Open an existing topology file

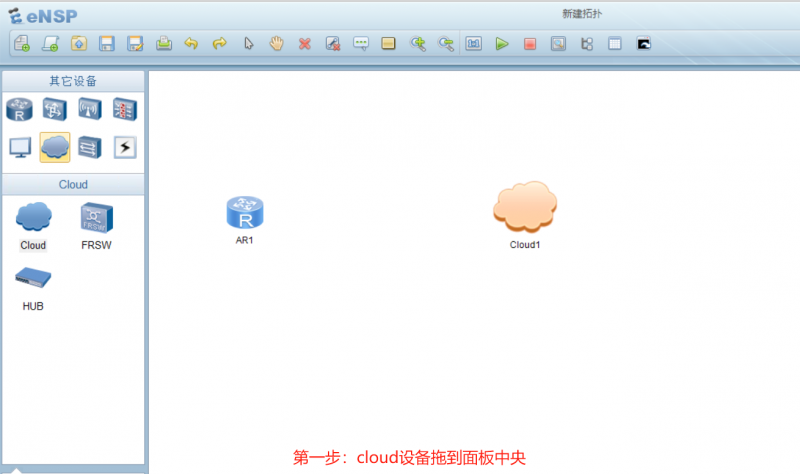coord(79,44)
